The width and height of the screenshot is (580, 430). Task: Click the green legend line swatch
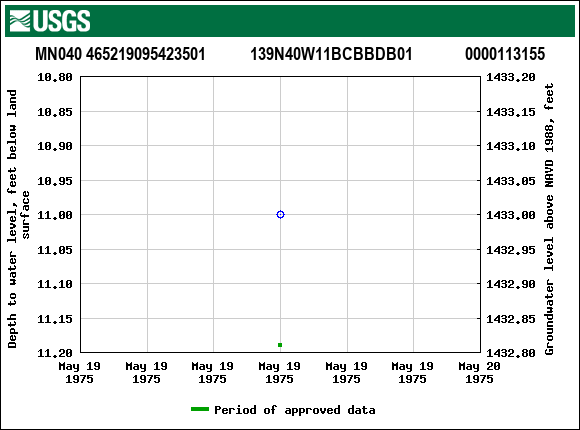click(x=200, y=409)
